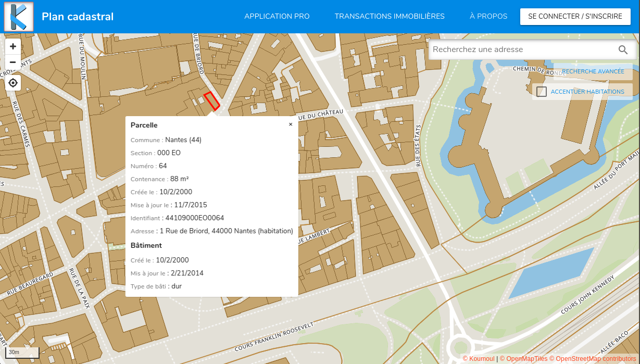Zoom in on the map
The height and width of the screenshot is (364, 640).
(x=13, y=46)
